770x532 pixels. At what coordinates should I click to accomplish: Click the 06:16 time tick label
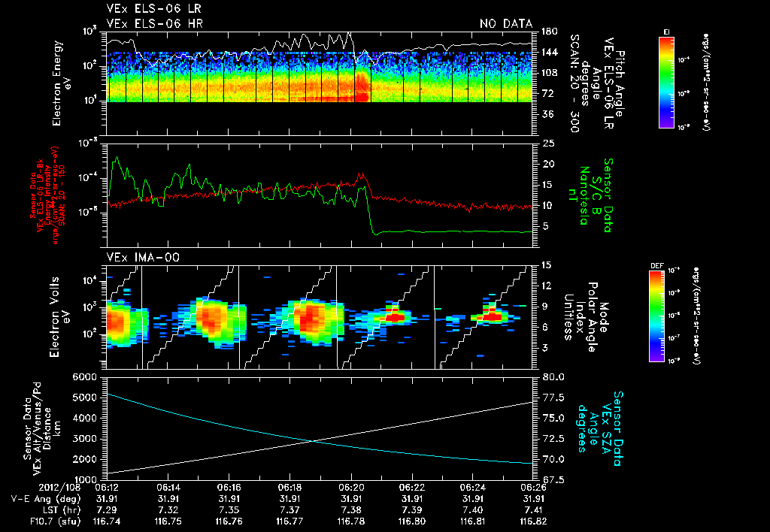pos(229,488)
